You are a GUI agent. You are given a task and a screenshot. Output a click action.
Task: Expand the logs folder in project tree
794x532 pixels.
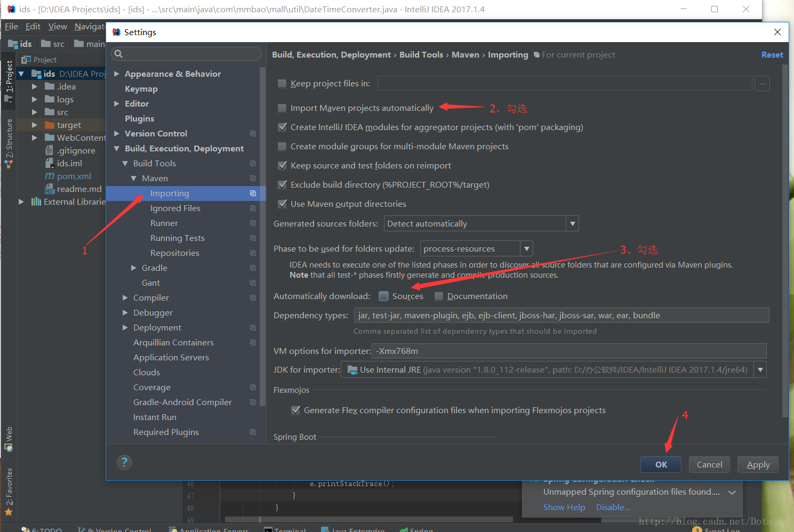pyautogui.click(x=35, y=99)
